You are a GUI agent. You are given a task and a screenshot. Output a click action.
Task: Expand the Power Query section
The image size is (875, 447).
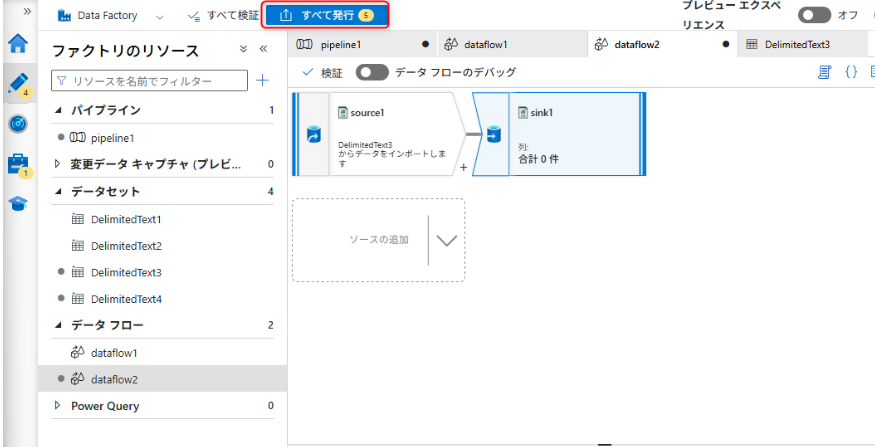57,406
